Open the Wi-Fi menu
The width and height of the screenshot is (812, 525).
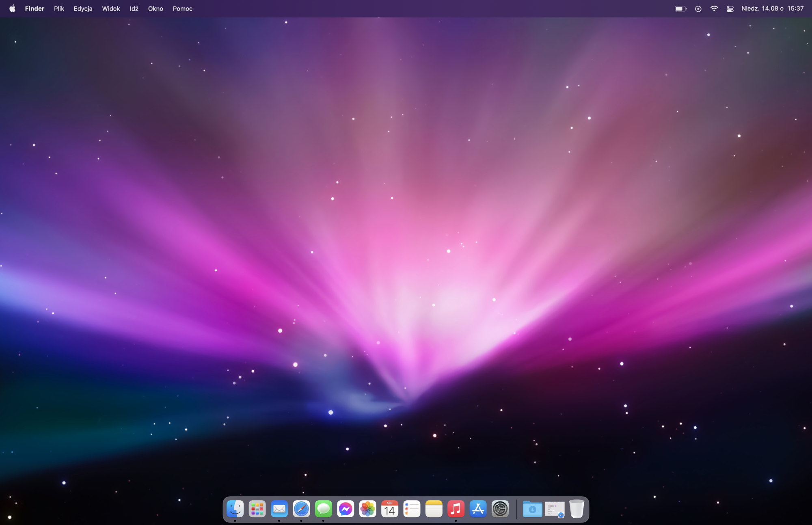click(714, 9)
